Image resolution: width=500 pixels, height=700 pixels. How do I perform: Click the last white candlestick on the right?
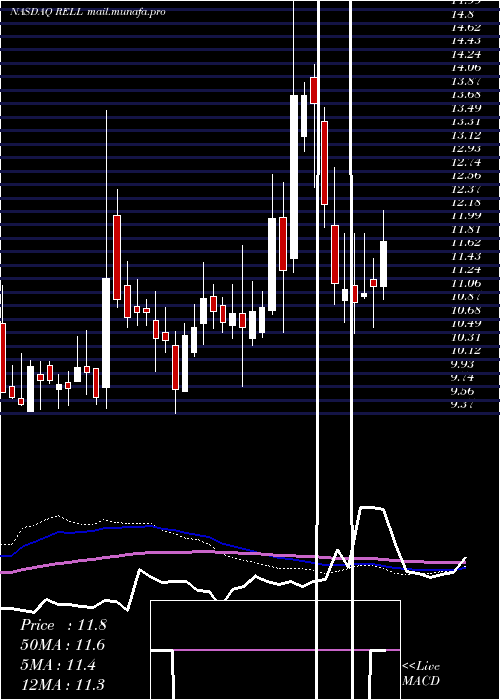(383, 264)
